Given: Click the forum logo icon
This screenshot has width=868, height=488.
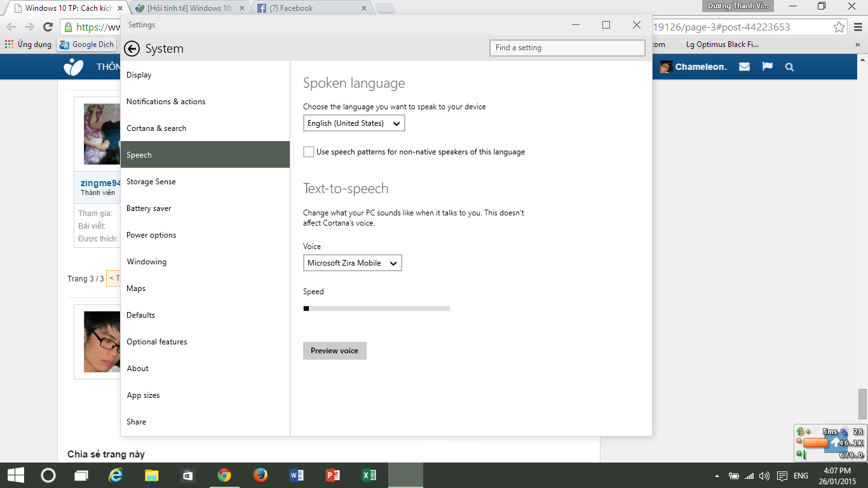Looking at the screenshot, I should pos(74,67).
